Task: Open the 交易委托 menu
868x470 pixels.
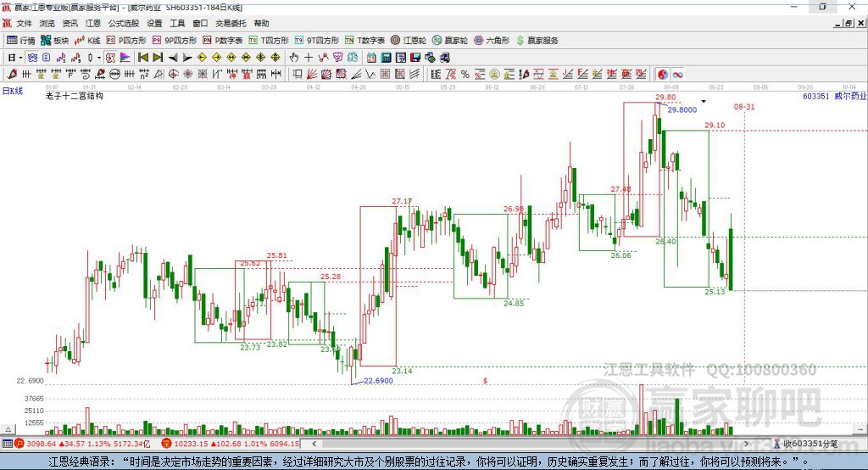Action: coord(231,23)
